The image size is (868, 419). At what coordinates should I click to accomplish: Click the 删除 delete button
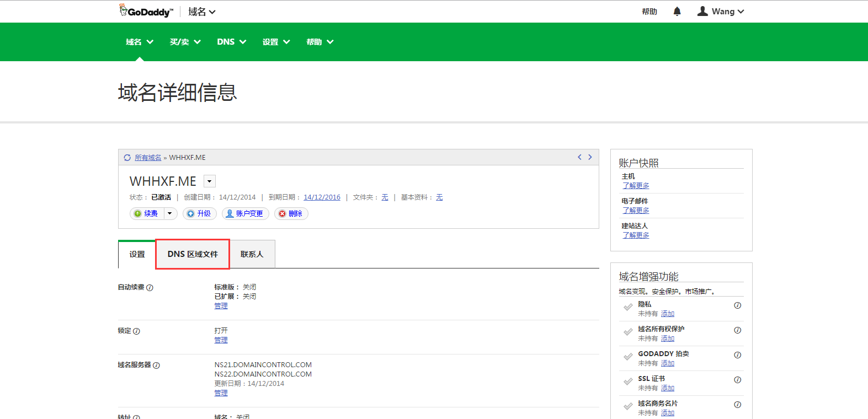pyautogui.click(x=291, y=213)
